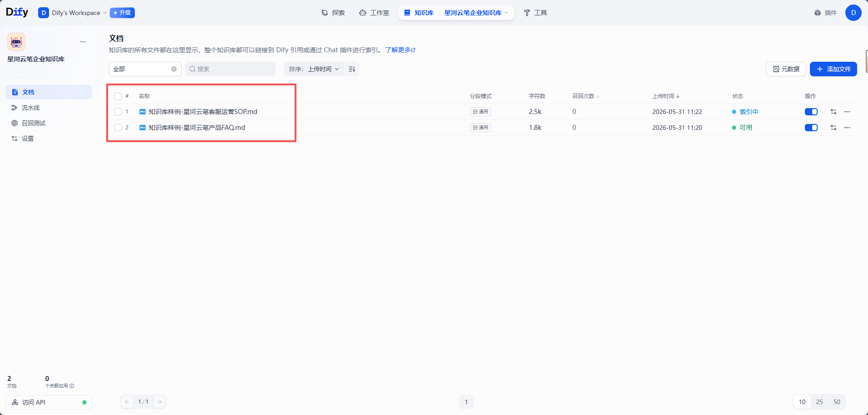
Task: Go to the next page arrow
Action: pos(159,402)
